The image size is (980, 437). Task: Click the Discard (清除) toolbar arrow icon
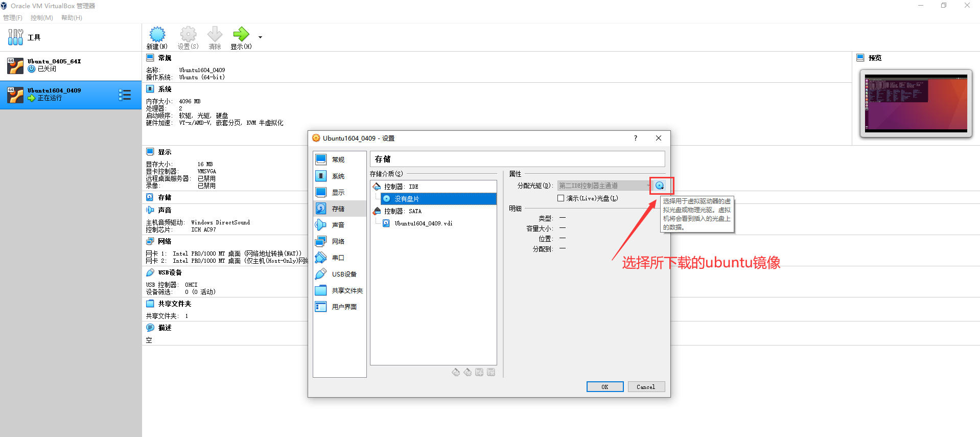click(x=215, y=34)
